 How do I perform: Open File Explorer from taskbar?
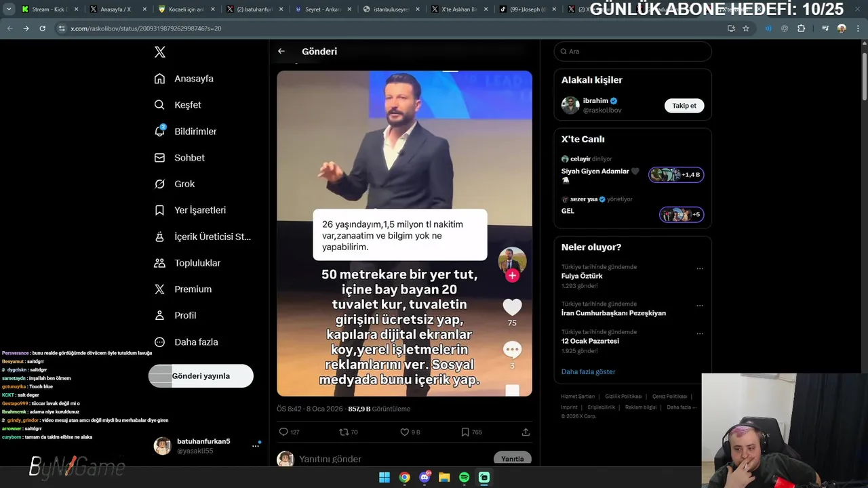pyautogui.click(x=444, y=477)
